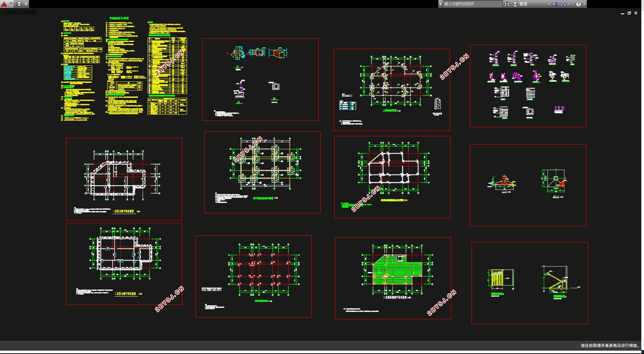Click the Save As quick access icon
644x354 pixels.
tap(19, 4)
